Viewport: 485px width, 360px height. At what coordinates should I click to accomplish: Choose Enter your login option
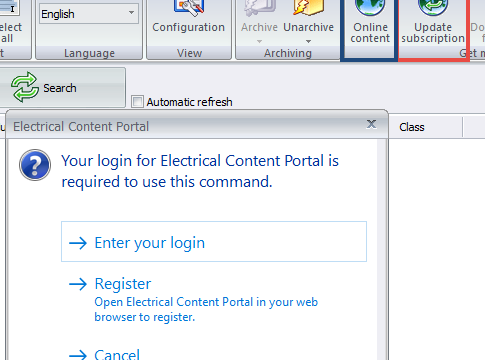click(214, 242)
